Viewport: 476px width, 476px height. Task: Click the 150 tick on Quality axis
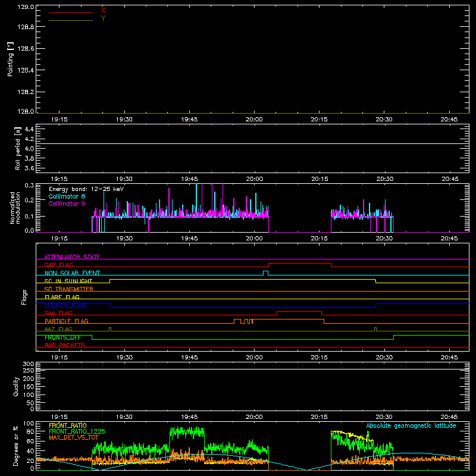click(29, 387)
